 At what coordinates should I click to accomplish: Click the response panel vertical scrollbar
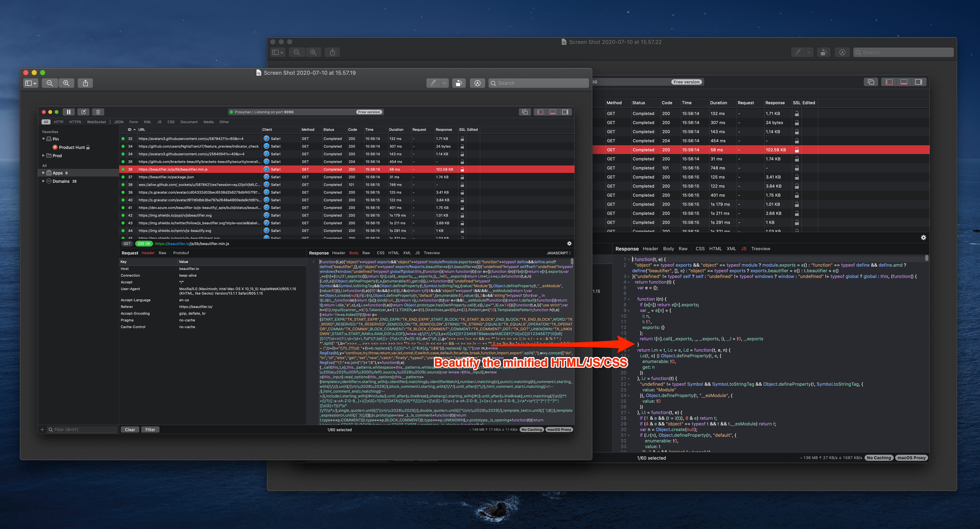(572, 262)
